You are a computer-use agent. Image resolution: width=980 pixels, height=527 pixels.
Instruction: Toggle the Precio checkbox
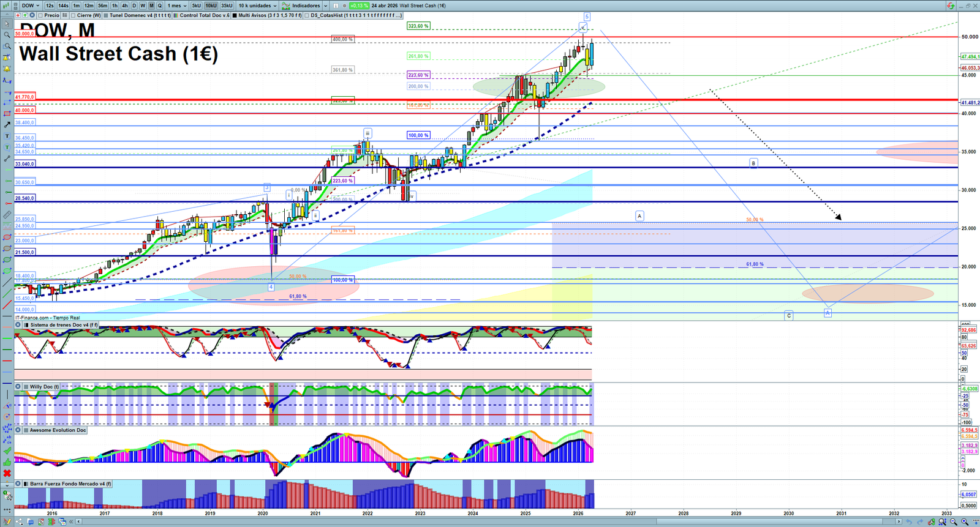pos(41,15)
